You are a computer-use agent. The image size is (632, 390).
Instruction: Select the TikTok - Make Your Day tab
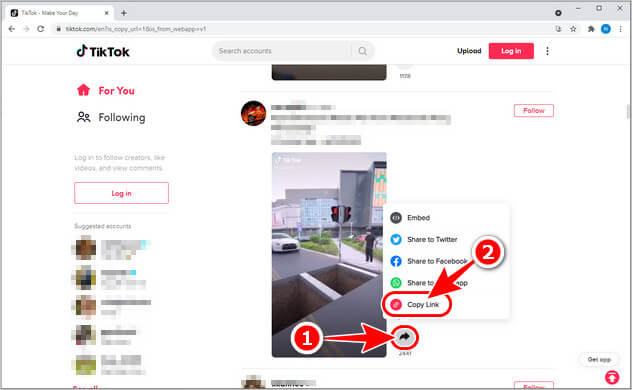point(59,13)
